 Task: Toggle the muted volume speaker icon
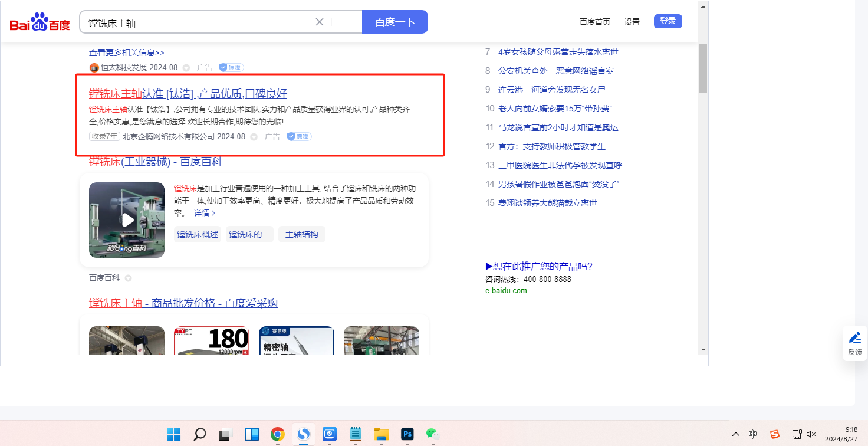[x=811, y=434]
